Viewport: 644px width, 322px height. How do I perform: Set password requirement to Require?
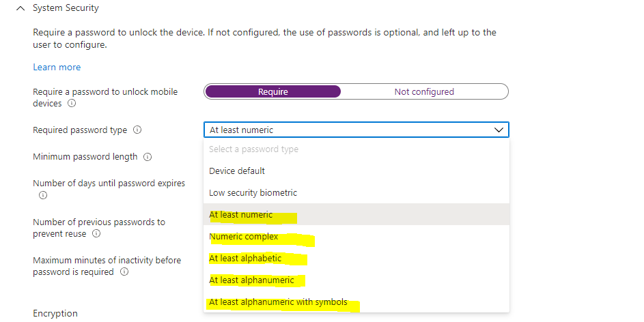(x=273, y=91)
